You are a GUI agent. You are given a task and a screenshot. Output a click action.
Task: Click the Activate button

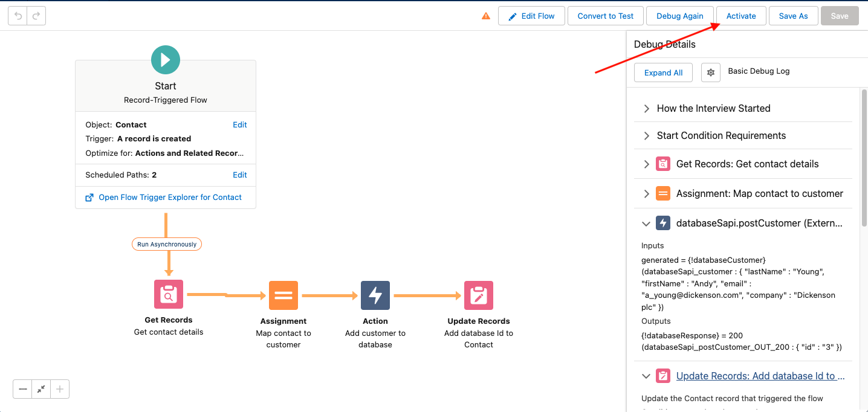pyautogui.click(x=741, y=16)
